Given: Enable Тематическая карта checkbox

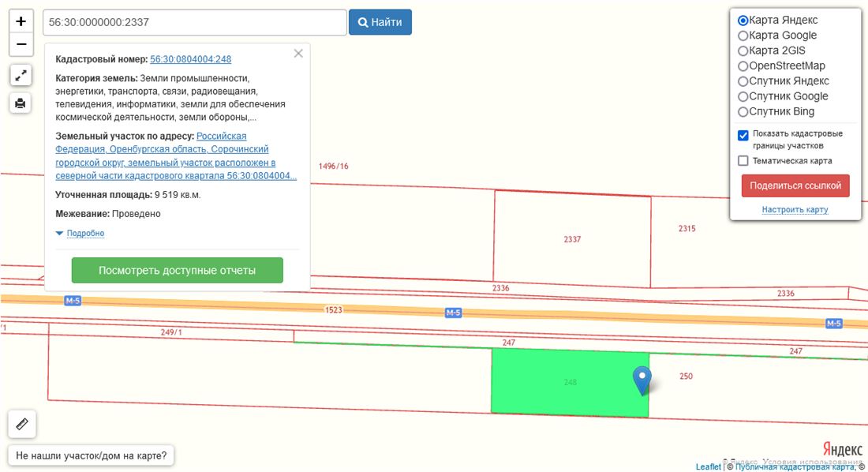Looking at the screenshot, I should tap(743, 161).
